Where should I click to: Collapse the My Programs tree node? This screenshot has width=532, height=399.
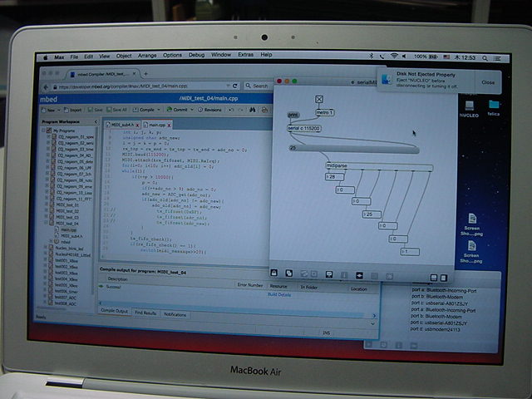point(44,131)
